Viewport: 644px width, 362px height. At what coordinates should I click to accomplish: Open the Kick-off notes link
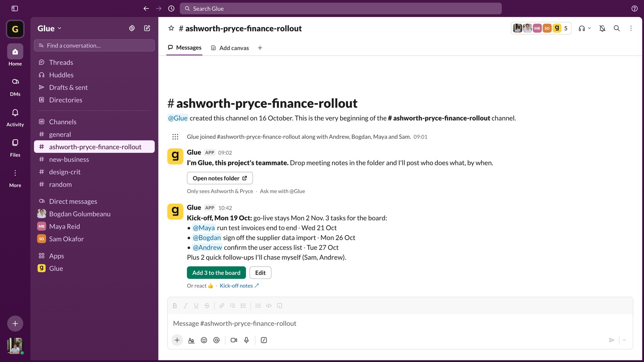(x=239, y=286)
